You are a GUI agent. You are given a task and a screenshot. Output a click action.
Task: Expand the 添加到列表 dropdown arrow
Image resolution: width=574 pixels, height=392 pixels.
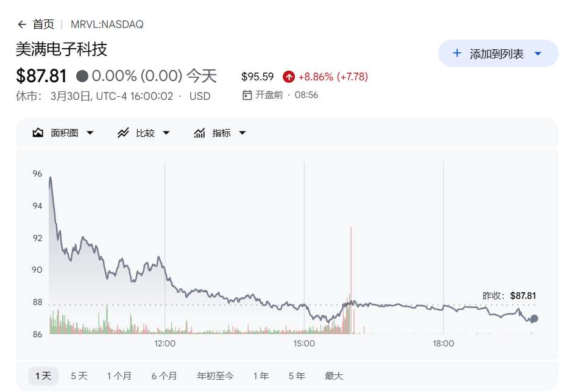tap(537, 54)
